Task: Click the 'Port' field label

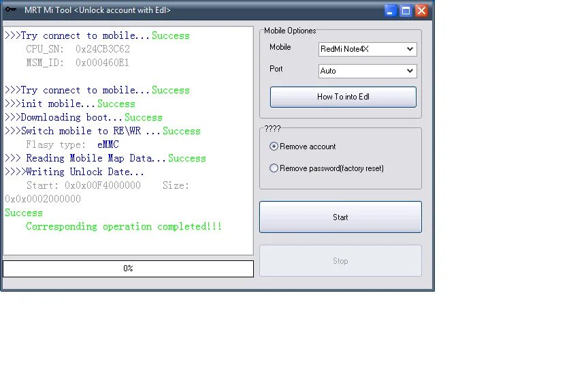Action: pos(276,69)
